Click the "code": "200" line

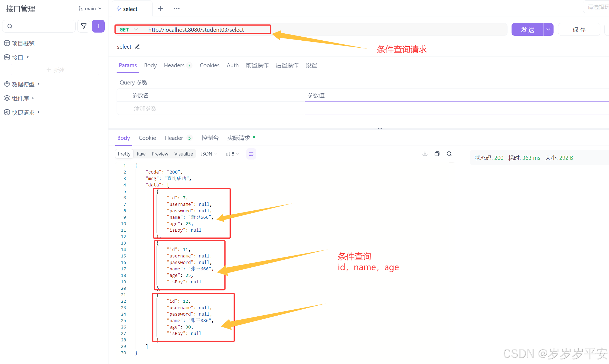[164, 172]
